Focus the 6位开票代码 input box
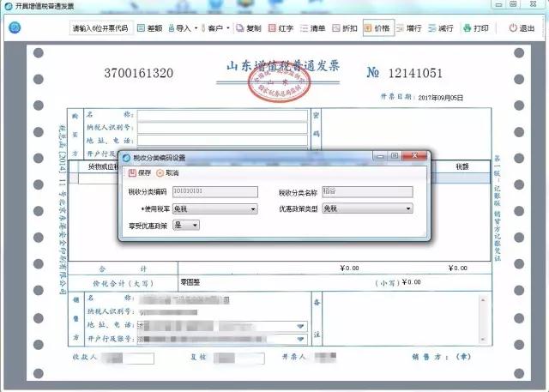 [x=101, y=28]
